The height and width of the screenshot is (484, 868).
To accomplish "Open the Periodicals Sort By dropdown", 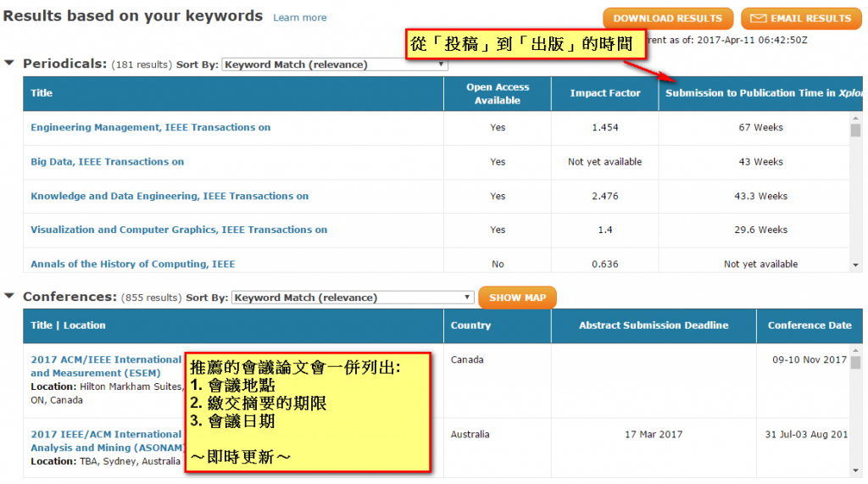I will click(334, 64).
